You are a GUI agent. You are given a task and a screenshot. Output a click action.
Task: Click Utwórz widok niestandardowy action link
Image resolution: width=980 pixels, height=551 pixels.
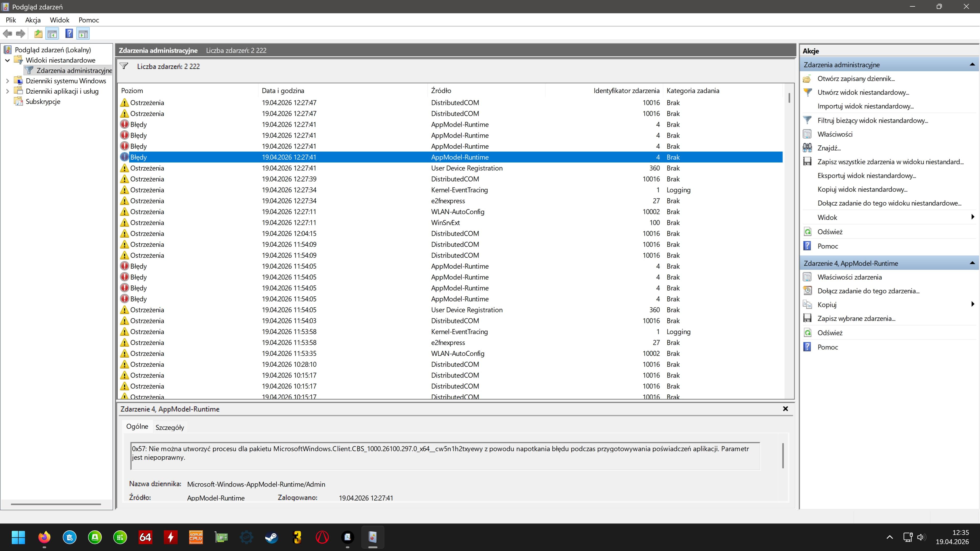[863, 92]
